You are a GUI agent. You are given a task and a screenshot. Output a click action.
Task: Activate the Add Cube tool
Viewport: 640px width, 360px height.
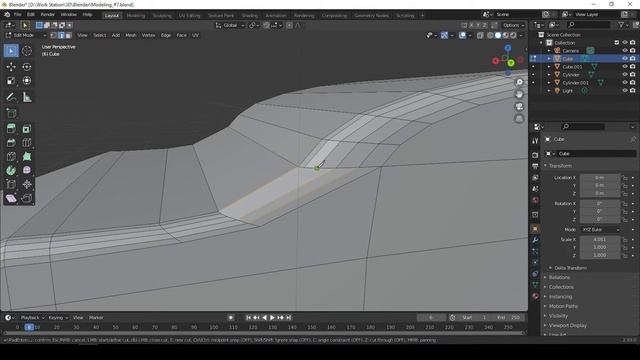click(11, 113)
